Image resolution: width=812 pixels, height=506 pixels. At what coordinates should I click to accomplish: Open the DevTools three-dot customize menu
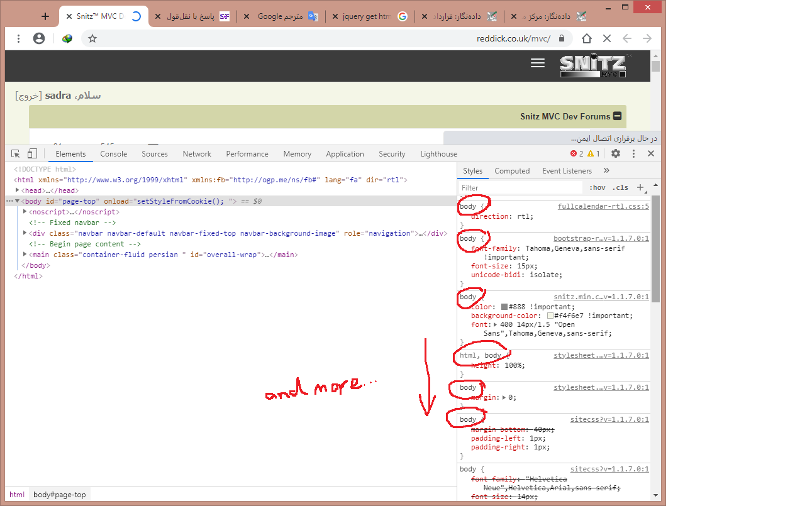[633, 154]
